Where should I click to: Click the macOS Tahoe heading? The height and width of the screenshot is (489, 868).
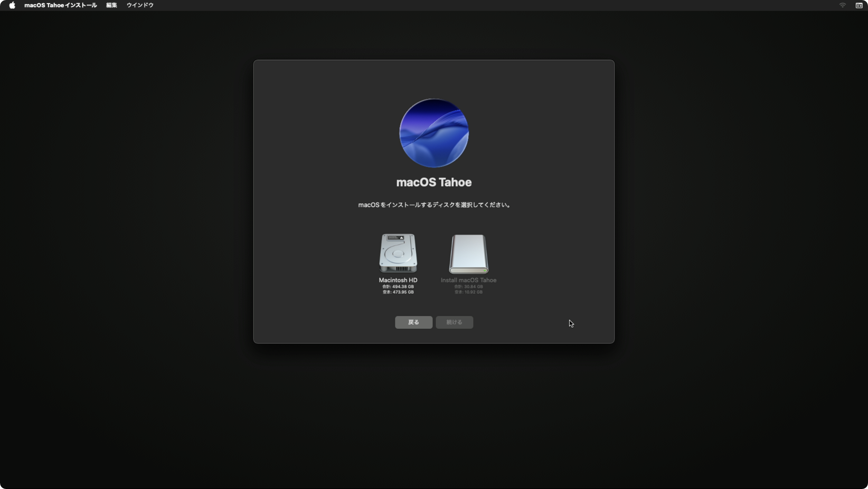click(434, 182)
